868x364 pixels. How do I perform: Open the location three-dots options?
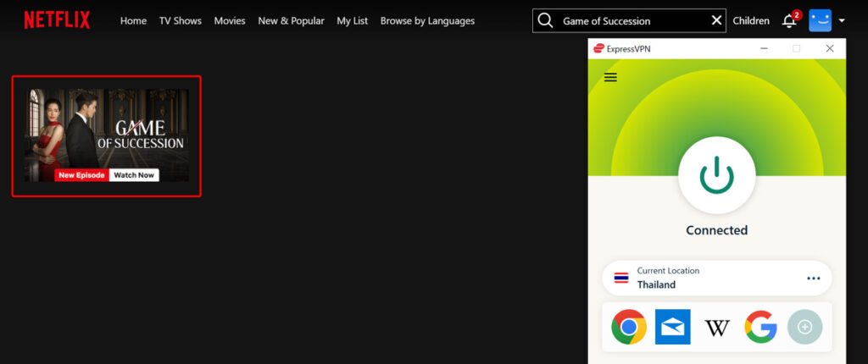[x=814, y=279]
